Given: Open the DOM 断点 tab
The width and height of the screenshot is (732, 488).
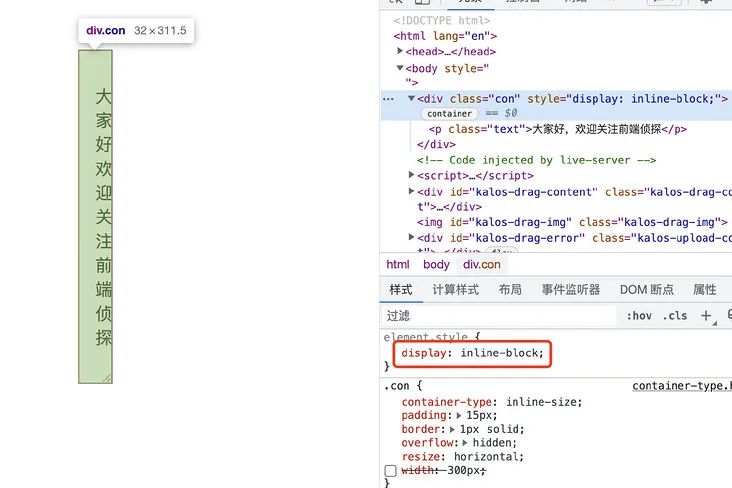Looking at the screenshot, I should pyautogui.click(x=647, y=290).
